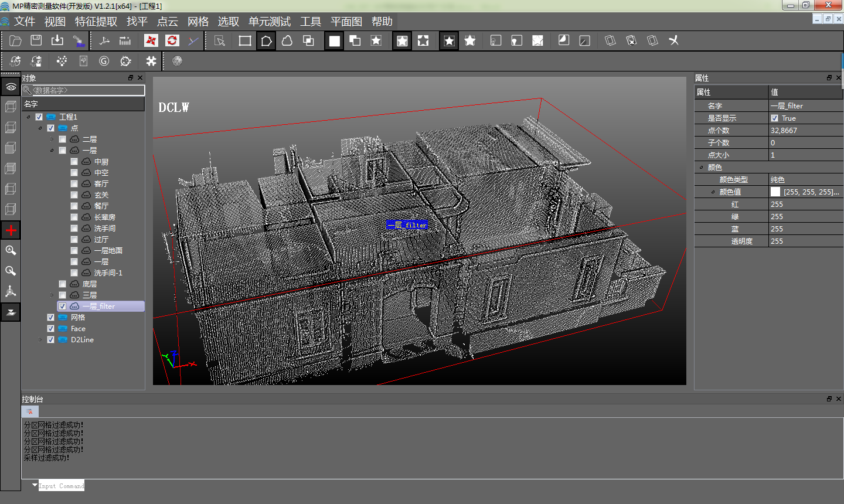Click the open folder icon in toolbar
The image size is (844, 504).
point(16,40)
